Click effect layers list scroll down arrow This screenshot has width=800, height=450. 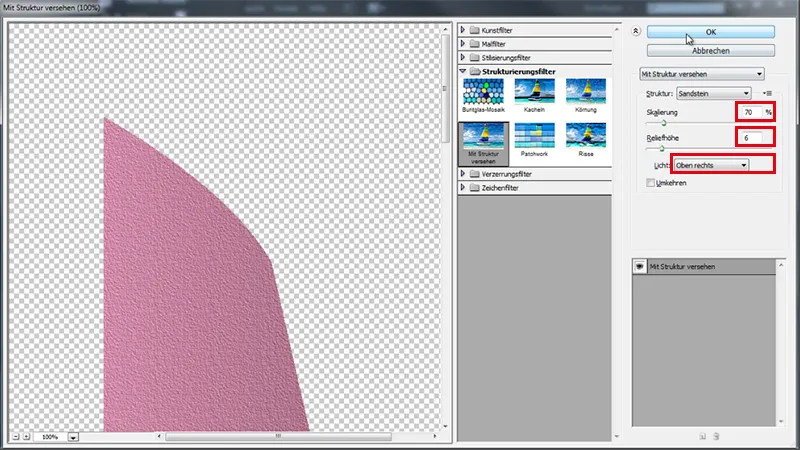click(781, 421)
